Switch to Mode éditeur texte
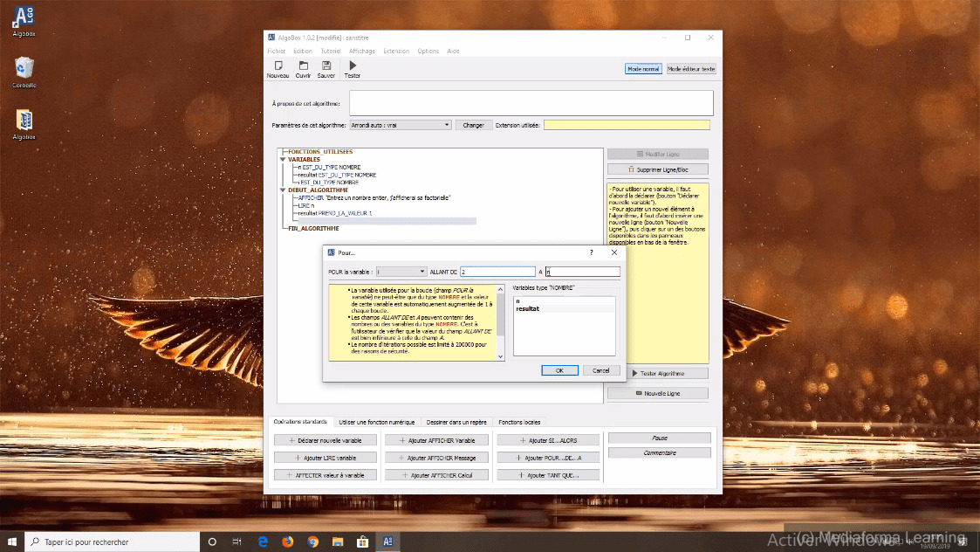 click(691, 68)
